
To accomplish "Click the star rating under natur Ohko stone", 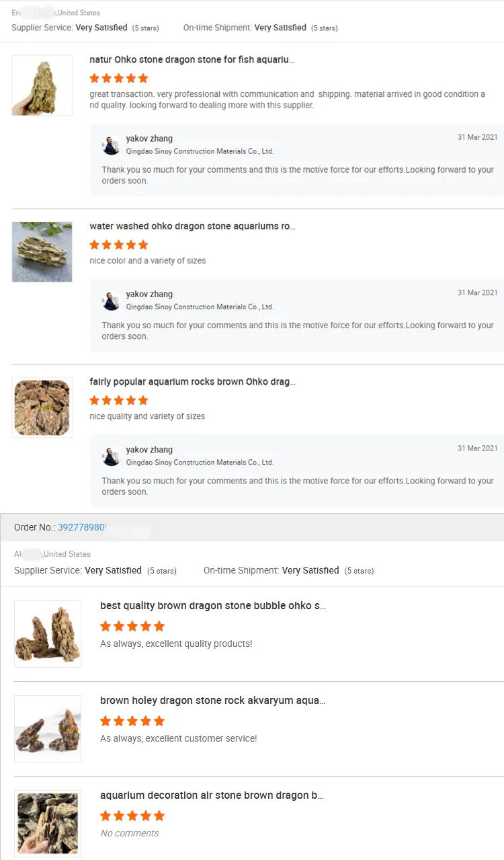I will click(x=119, y=78).
